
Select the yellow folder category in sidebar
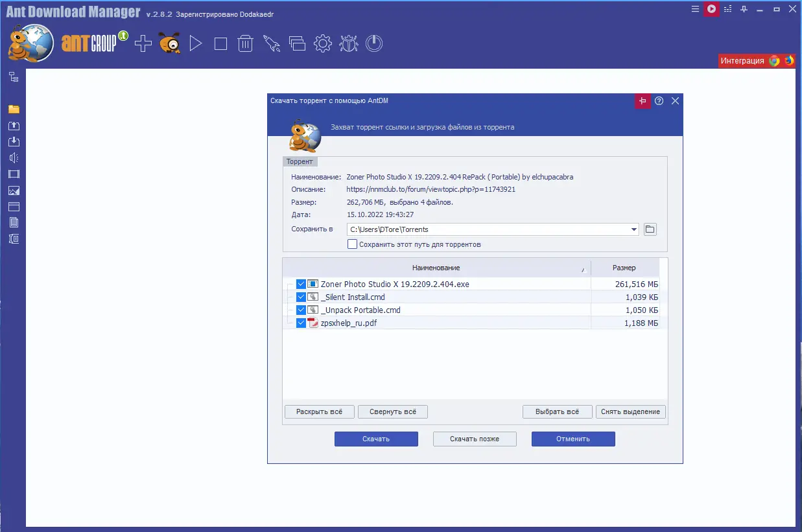[14, 109]
